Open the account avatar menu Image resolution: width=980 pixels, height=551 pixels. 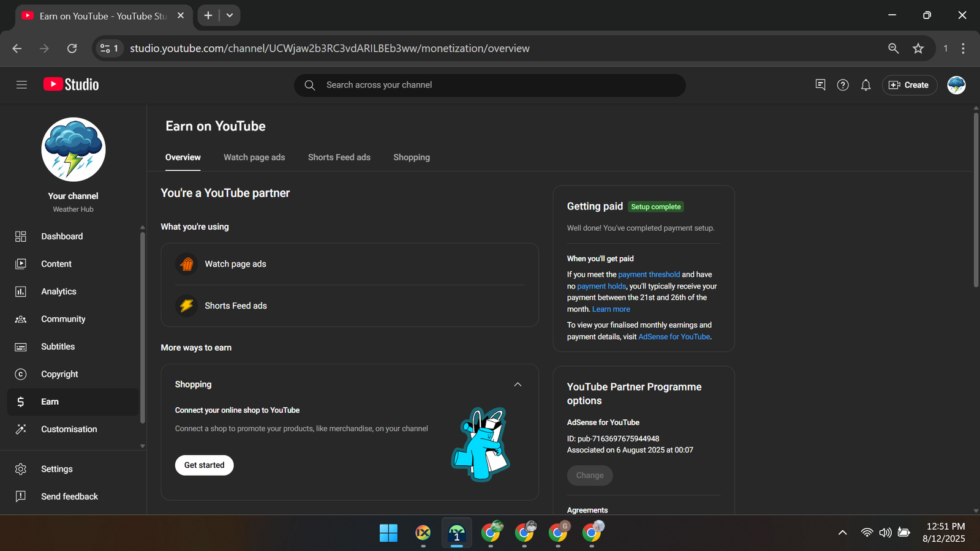coord(956,85)
